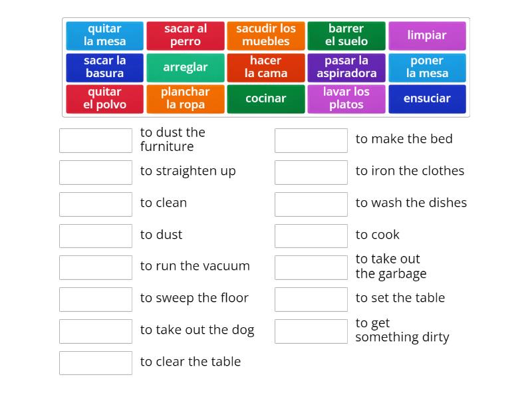532x399 pixels.
Task: Click the 'poner la mesa' tile
Action: 427,67
